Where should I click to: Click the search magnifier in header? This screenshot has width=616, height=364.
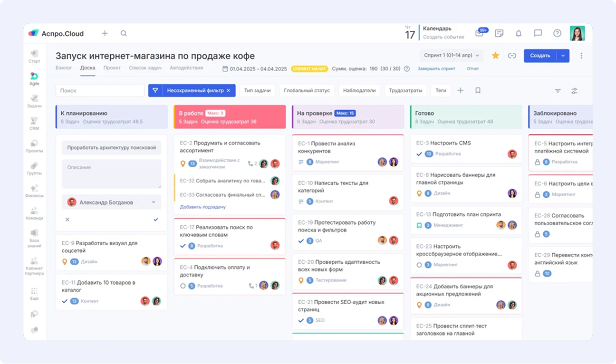(x=124, y=33)
